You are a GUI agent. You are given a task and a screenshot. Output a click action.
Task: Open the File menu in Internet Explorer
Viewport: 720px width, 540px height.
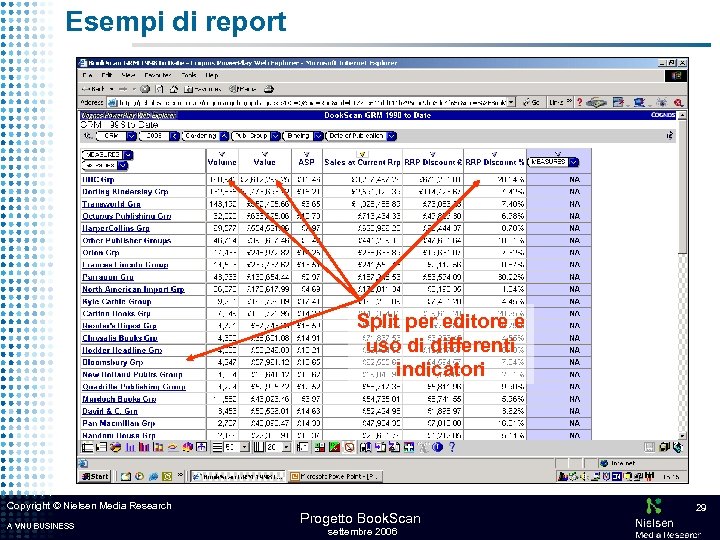point(87,75)
